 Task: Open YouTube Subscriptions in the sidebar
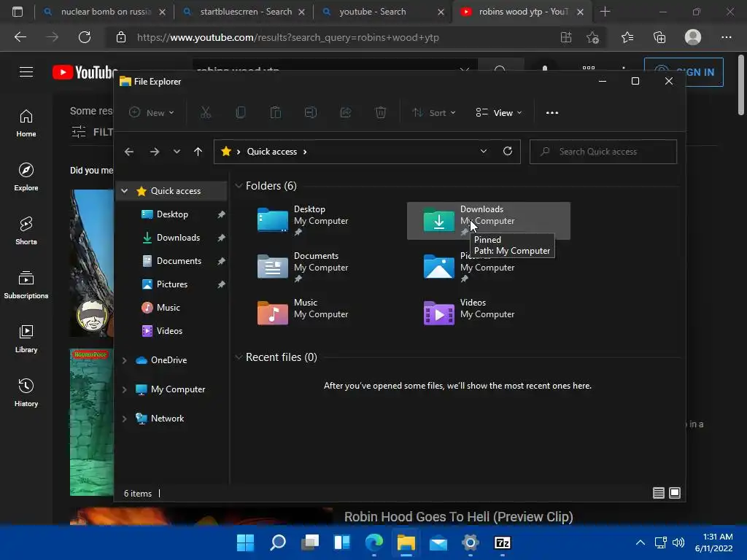click(26, 285)
